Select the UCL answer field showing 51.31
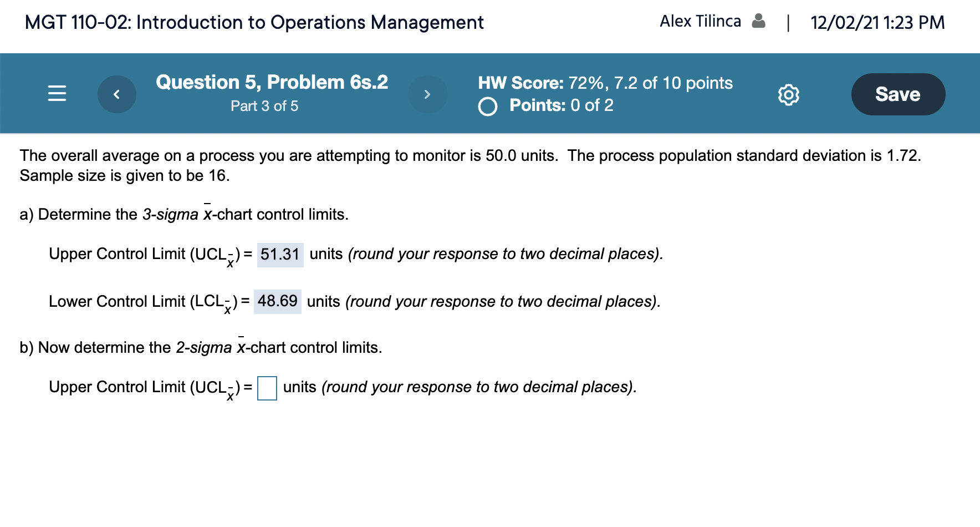This screenshot has height=527, width=980. point(280,254)
